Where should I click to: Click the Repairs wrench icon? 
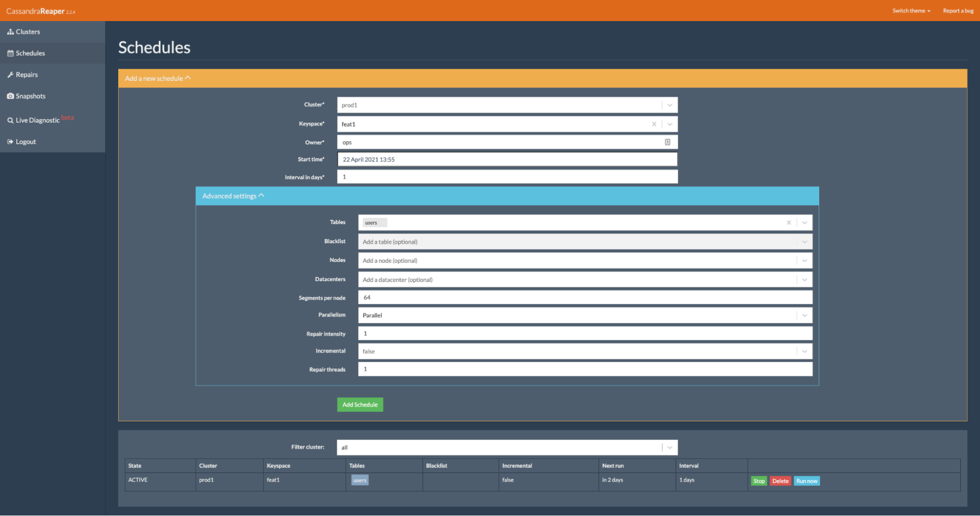point(10,75)
